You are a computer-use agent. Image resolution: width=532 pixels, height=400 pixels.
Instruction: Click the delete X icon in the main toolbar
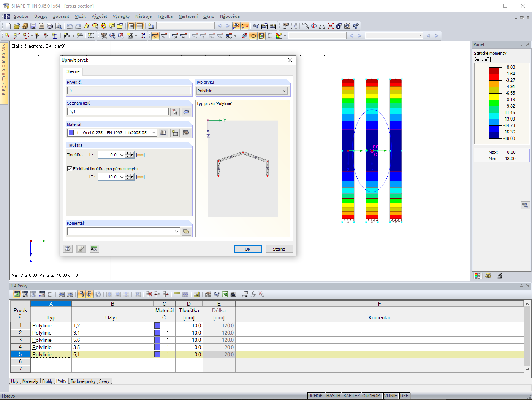[331, 26]
